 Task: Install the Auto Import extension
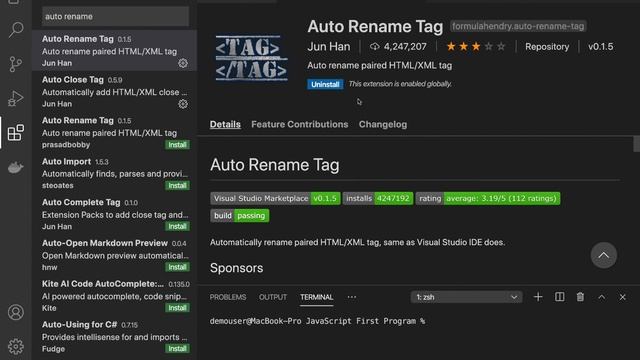(177, 186)
